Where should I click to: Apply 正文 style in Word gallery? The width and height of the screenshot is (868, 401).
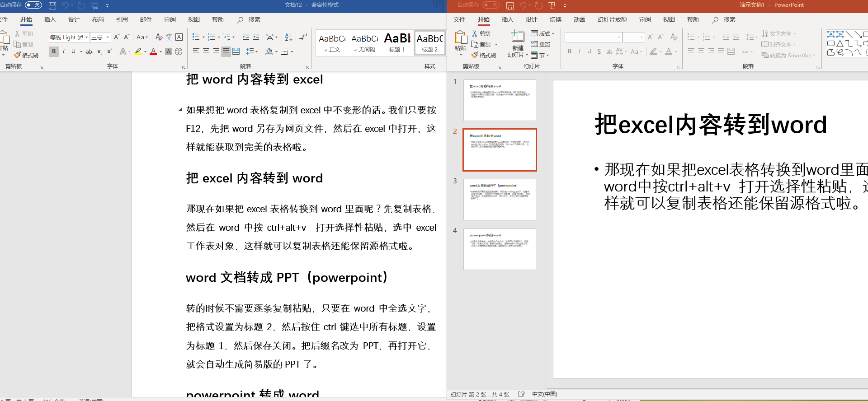332,43
